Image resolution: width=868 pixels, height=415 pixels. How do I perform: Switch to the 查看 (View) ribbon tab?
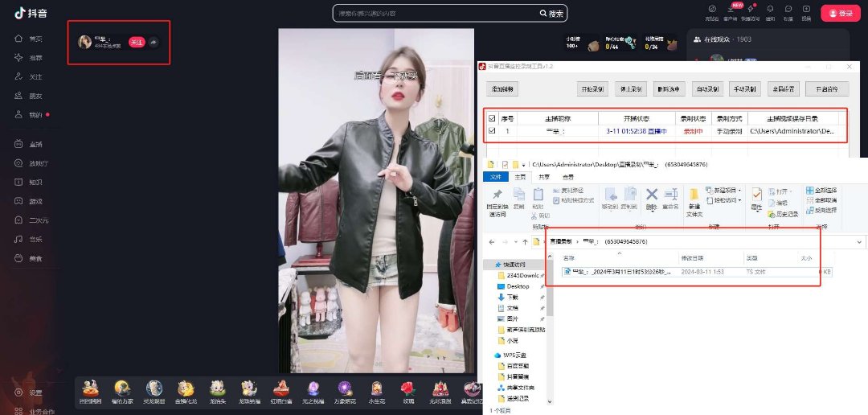pos(568,177)
